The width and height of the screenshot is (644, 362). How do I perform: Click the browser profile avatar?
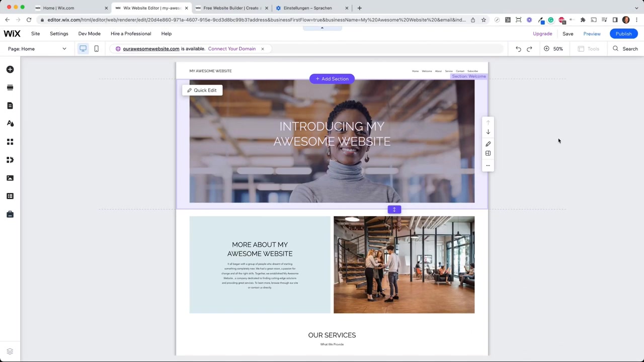(626, 20)
